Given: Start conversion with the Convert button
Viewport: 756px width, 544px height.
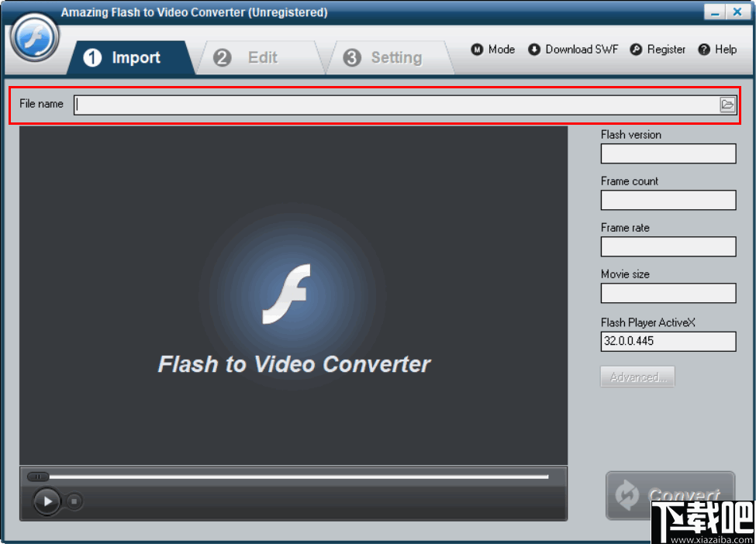Looking at the screenshot, I should click(x=668, y=495).
